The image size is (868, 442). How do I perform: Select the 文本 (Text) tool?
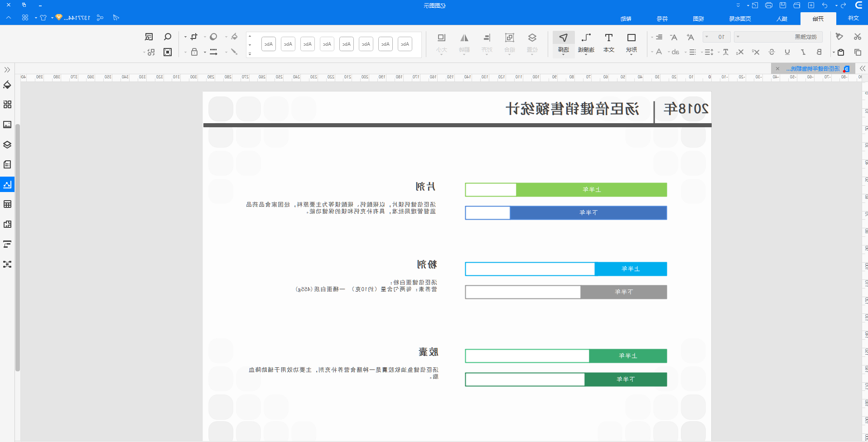click(609, 43)
